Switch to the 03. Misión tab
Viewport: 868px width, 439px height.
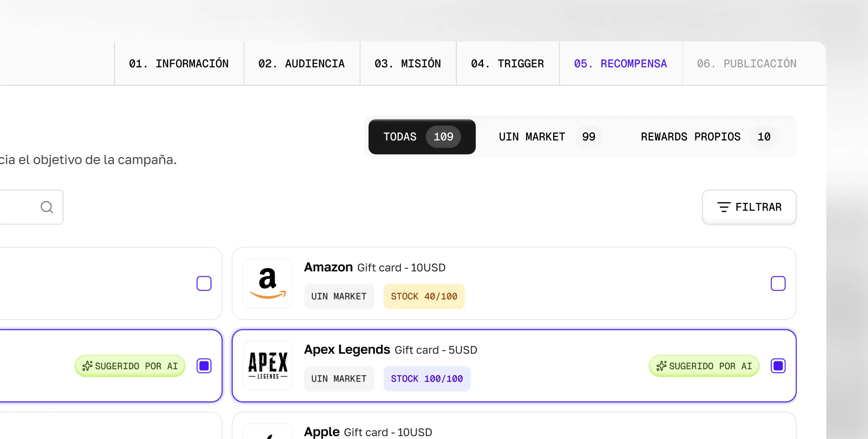(x=408, y=63)
